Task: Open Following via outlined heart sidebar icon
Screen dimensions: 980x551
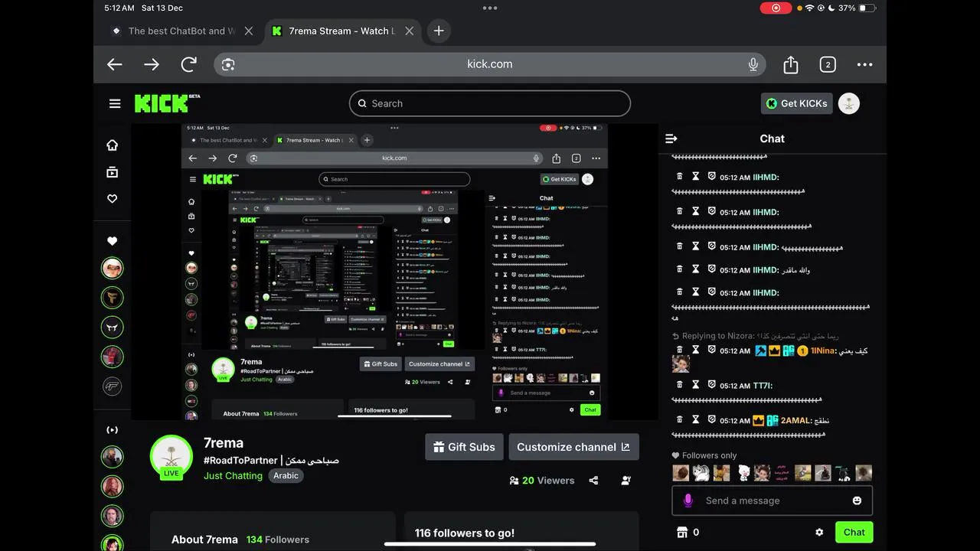Action: (x=112, y=199)
